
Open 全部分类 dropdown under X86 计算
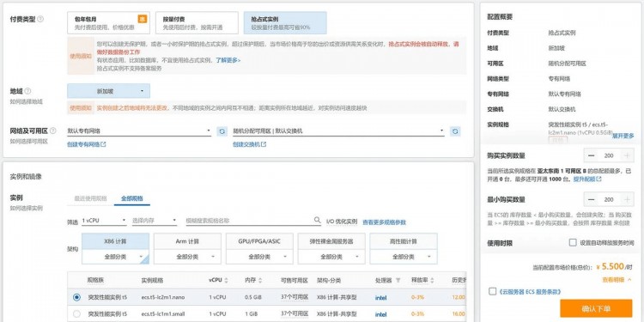[115, 257]
